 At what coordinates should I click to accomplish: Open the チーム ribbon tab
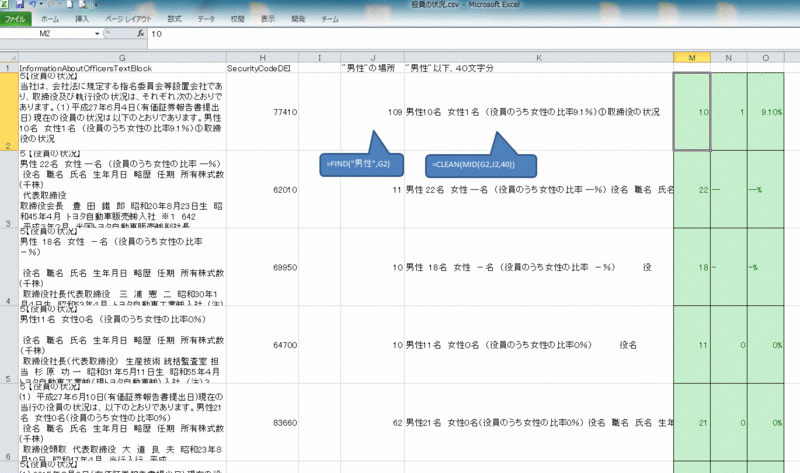pos(330,19)
